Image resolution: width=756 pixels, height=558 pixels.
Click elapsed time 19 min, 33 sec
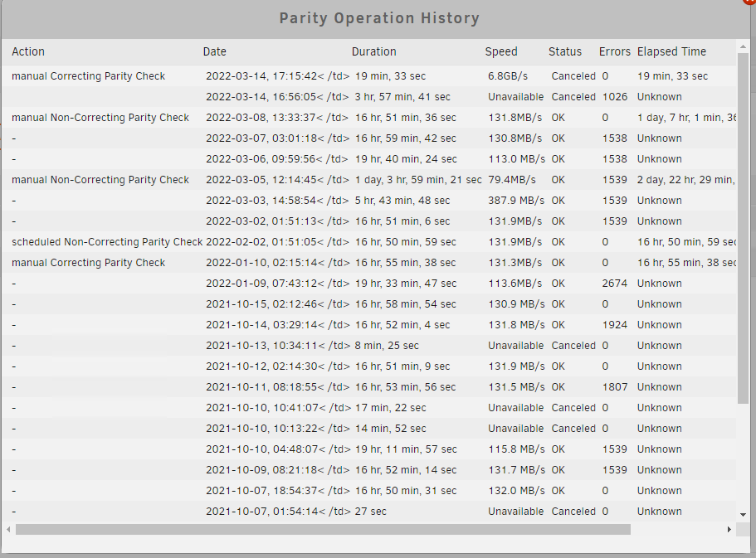(672, 76)
